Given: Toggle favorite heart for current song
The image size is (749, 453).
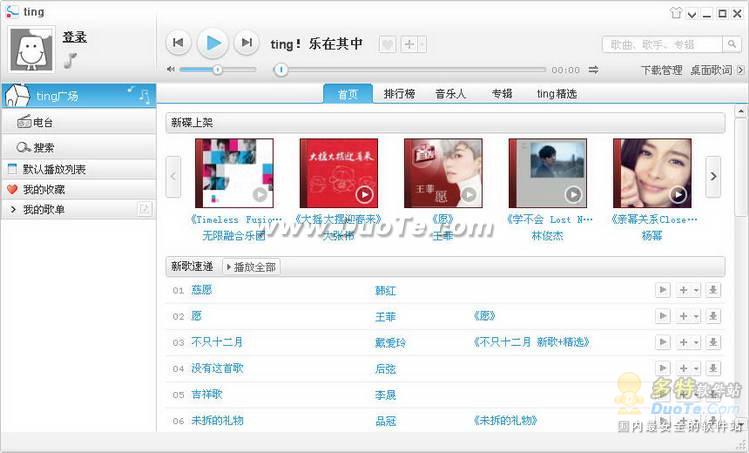Looking at the screenshot, I should [x=387, y=44].
